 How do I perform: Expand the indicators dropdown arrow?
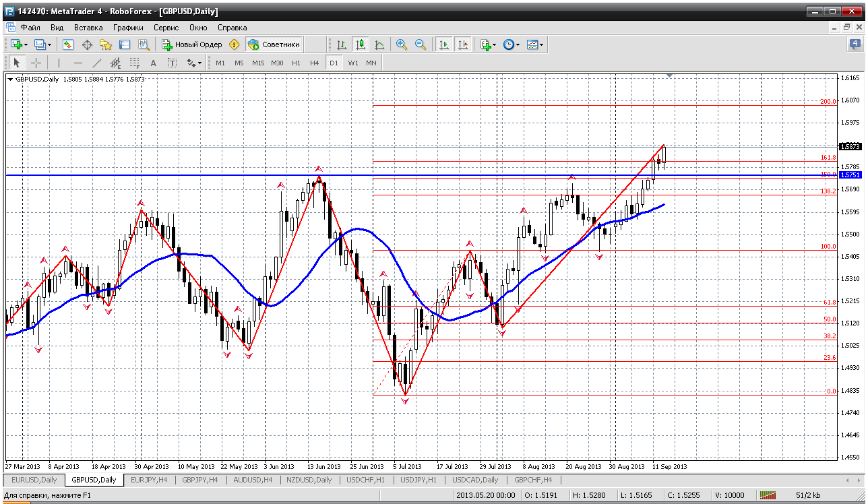[495, 44]
